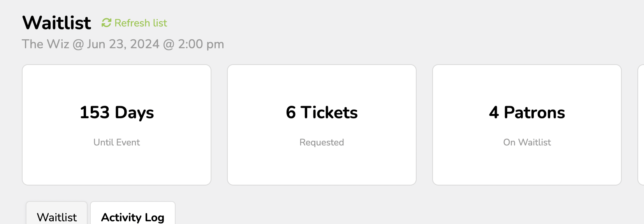Click the Requested label under Tickets
Screen dimensions: 644x224
click(x=322, y=142)
